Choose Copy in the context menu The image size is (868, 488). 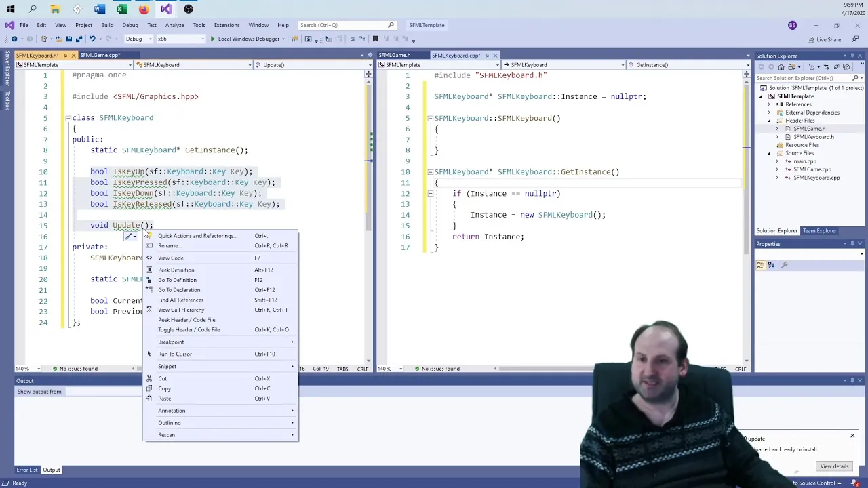(x=220, y=388)
